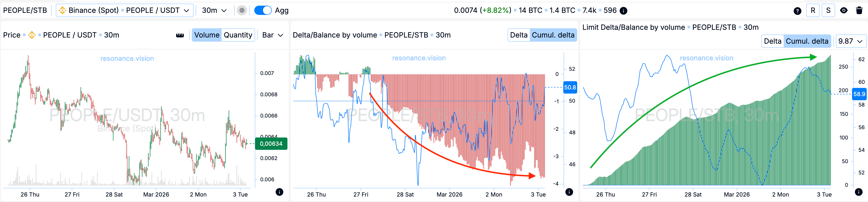Click the trash delete icon
This screenshot has height=202, width=868.
[859, 11]
